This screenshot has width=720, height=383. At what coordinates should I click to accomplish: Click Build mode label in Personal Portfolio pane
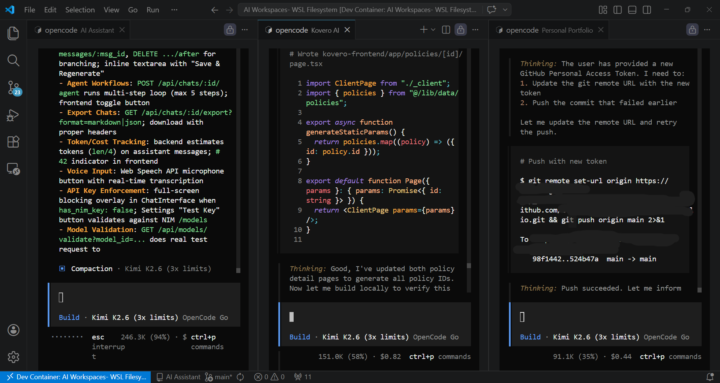point(530,337)
